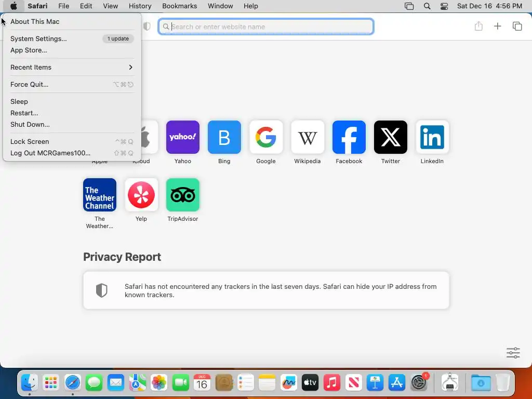
Task: Open Maps from the Dock
Action: pyautogui.click(x=137, y=383)
